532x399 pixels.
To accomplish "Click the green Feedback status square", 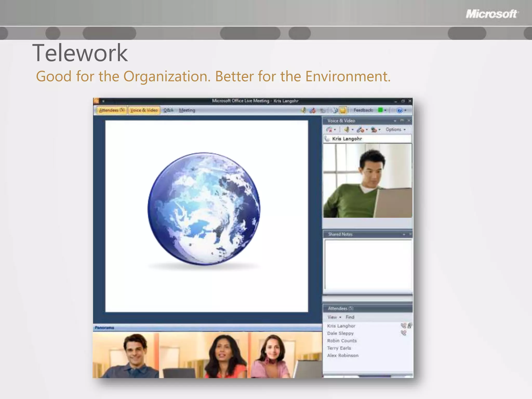I will [x=380, y=110].
